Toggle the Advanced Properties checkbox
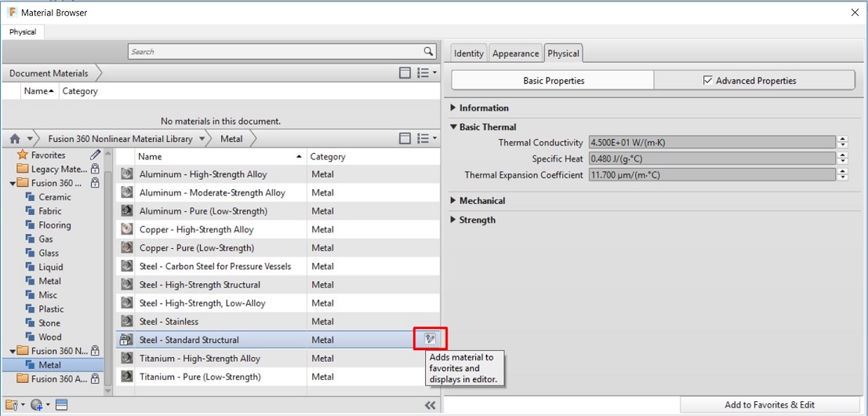This screenshot has width=868, height=416. pos(707,80)
